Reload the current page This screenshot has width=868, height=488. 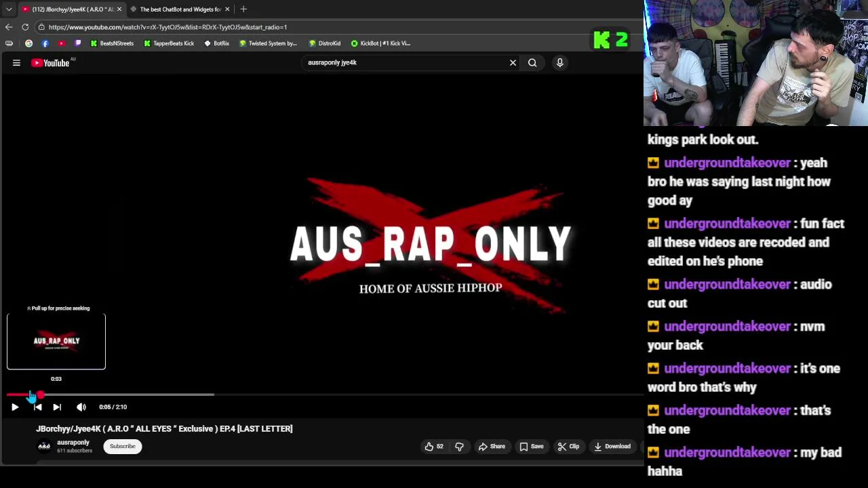click(25, 27)
